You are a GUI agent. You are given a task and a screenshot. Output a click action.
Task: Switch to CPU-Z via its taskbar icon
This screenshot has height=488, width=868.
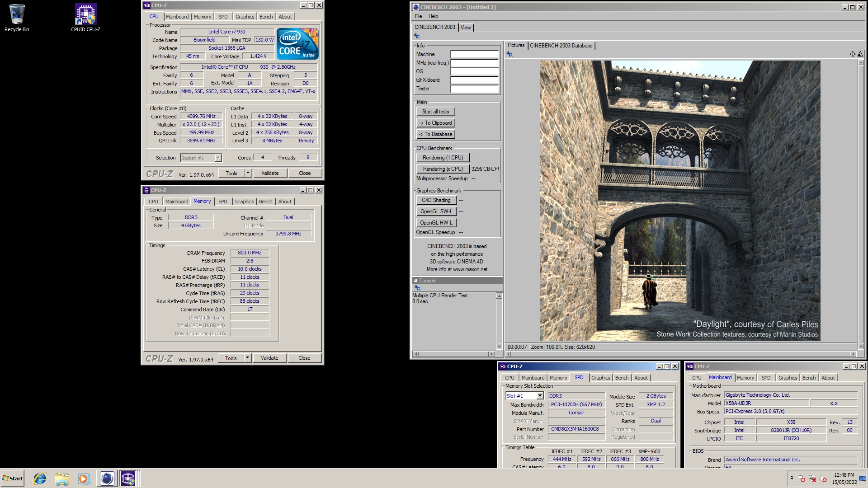tap(128, 479)
